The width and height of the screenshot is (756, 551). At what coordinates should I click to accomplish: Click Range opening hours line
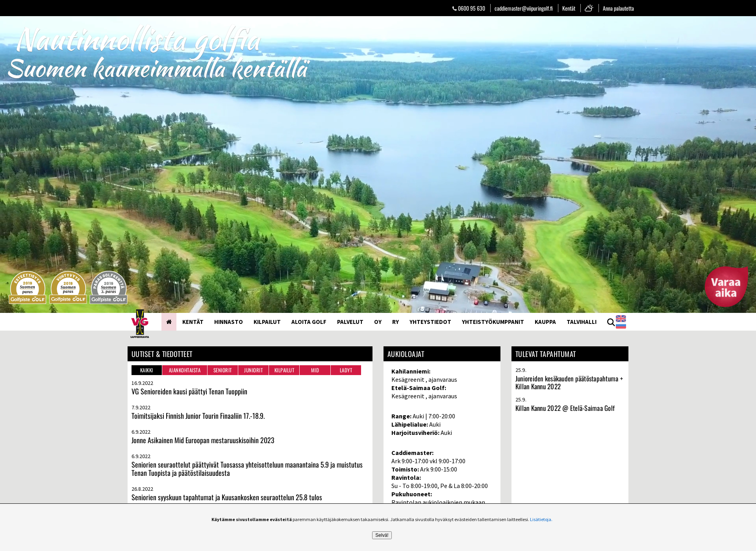click(423, 416)
